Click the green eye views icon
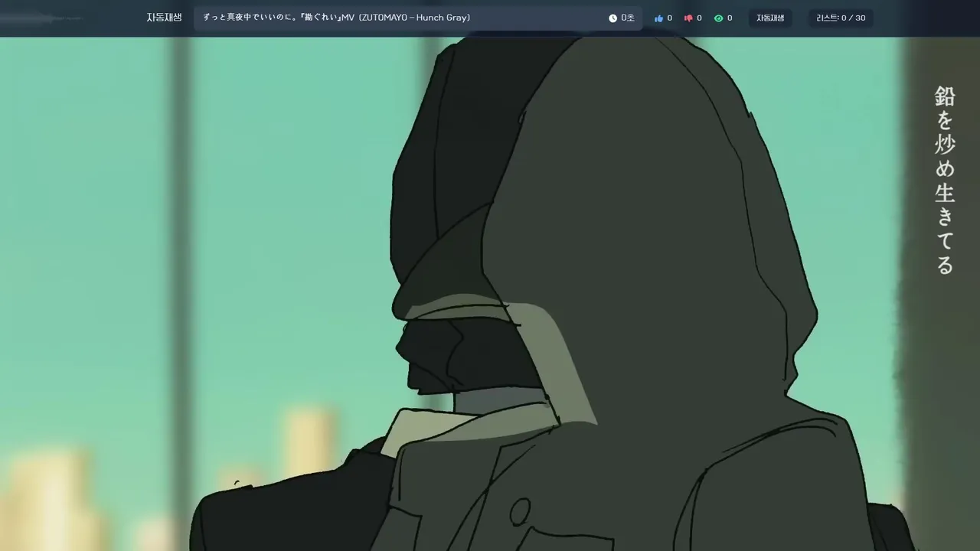Image resolution: width=980 pixels, height=551 pixels. (718, 18)
